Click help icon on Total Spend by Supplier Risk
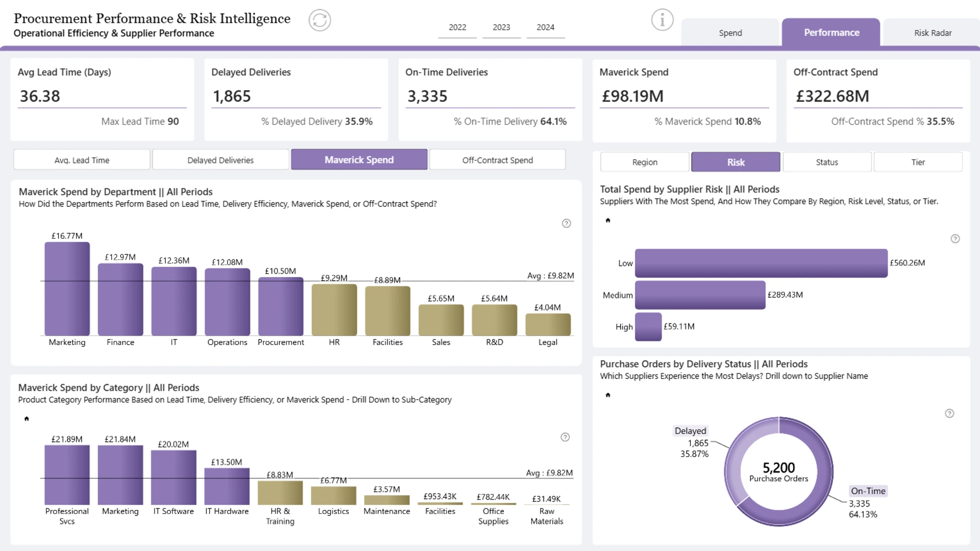Screen dimensions: 980x551 955,239
